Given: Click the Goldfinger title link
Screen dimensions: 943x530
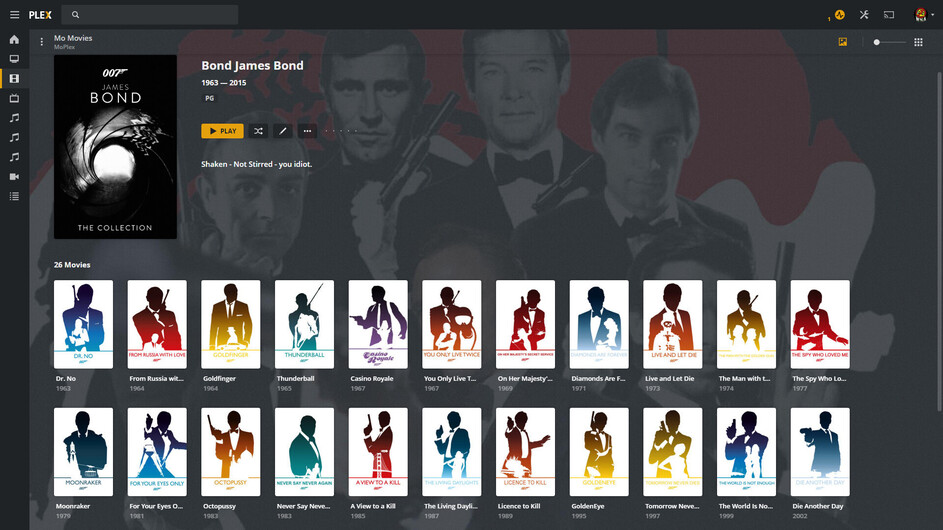Looking at the screenshot, I should [220, 378].
